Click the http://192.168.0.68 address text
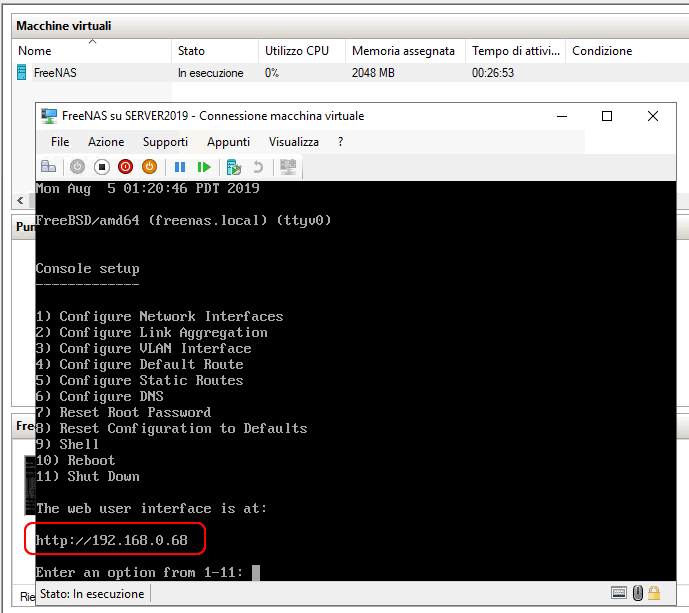689x613 pixels. click(112, 540)
